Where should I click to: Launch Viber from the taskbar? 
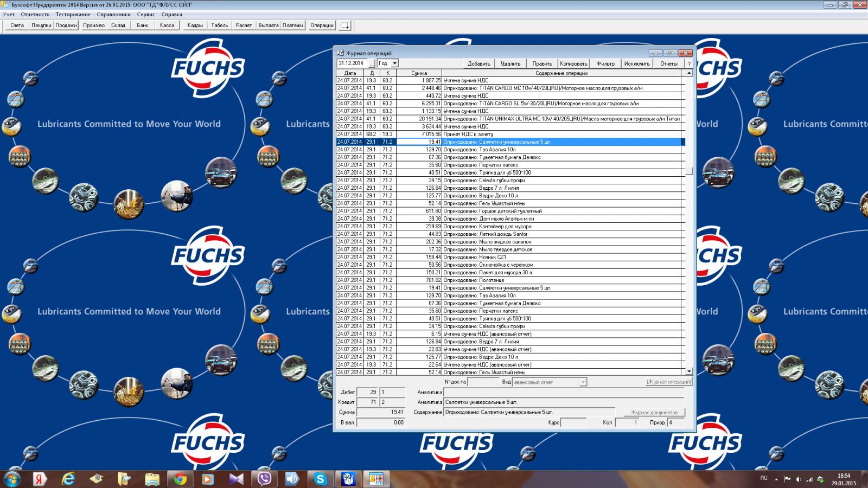[x=264, y=479]
